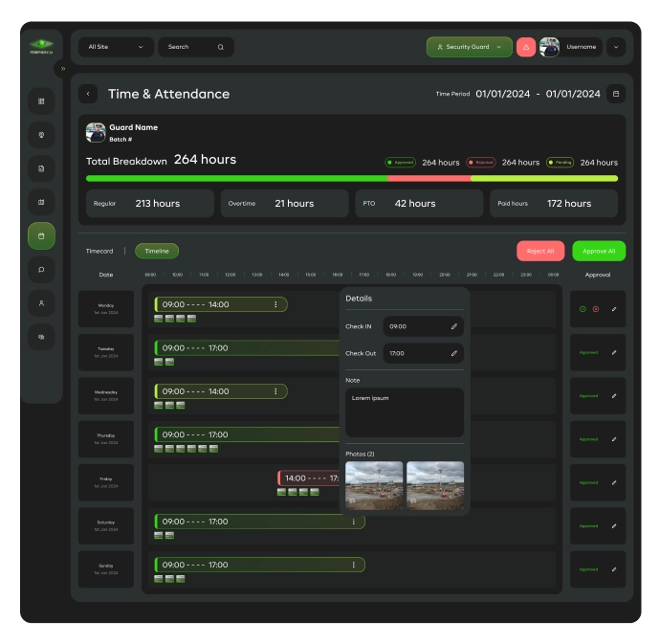The image size is (660, 644).
Task: Reject Monday's entry with the red circle
Action: click(595, 309)
